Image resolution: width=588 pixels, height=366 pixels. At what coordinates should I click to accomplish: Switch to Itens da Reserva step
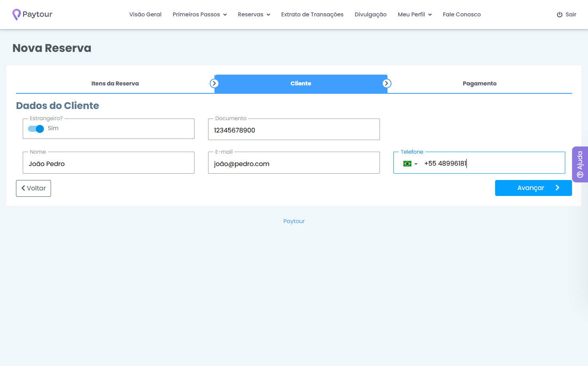(x=115, y=83)
